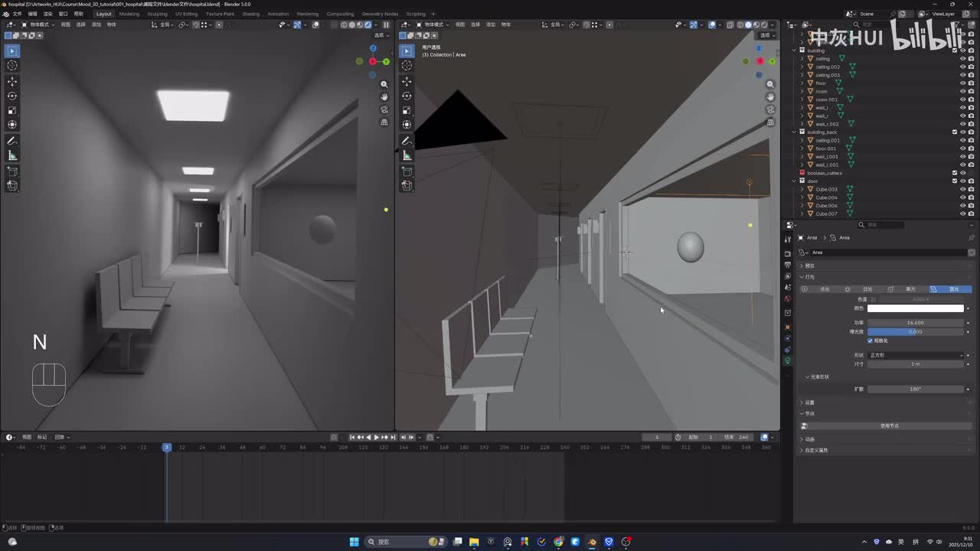This screenshot has height=551, width=980.
Task: Select the Transform tool in left viewport
Action: tap(12, 125)
